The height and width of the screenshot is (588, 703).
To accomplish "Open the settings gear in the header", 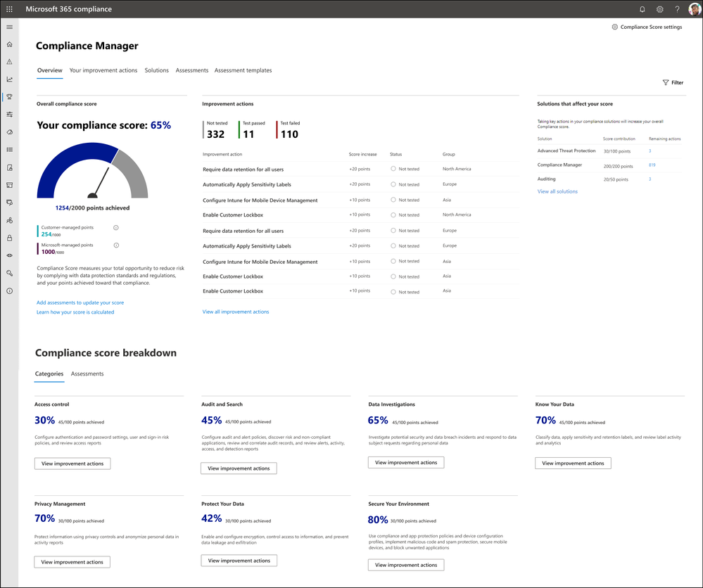I will click(x=659, y=9).
